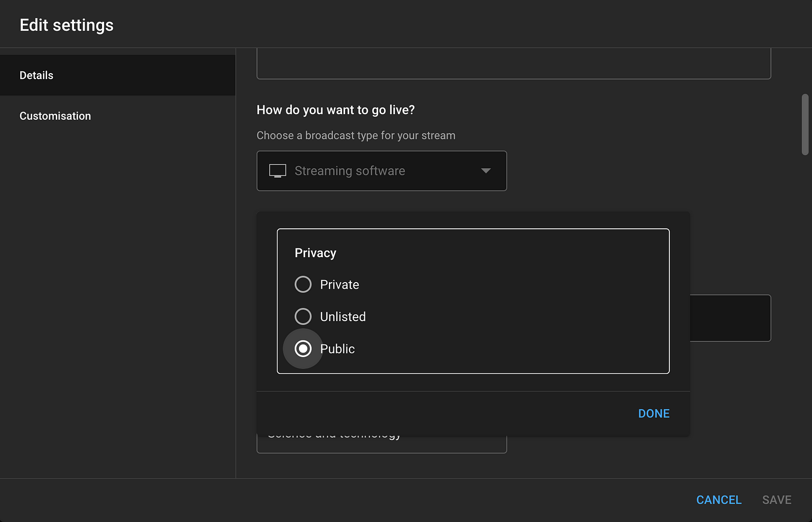This screenshot has height=522, width=812.
Task: Click the SAVE button
Action: 776,500
